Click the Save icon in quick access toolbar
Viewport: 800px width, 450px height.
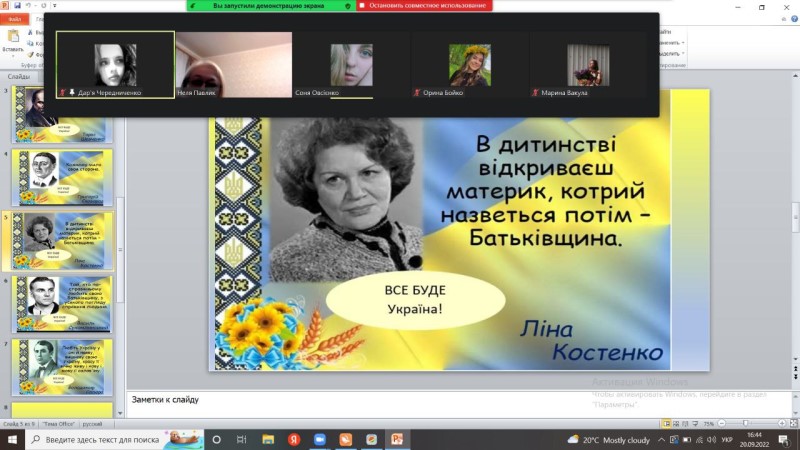click(x=17, y=5)
